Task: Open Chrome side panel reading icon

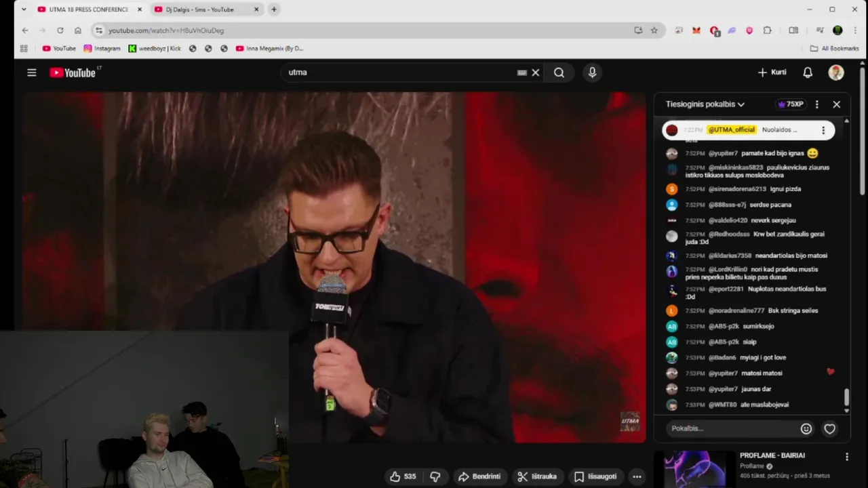Action: pos(793,30)
